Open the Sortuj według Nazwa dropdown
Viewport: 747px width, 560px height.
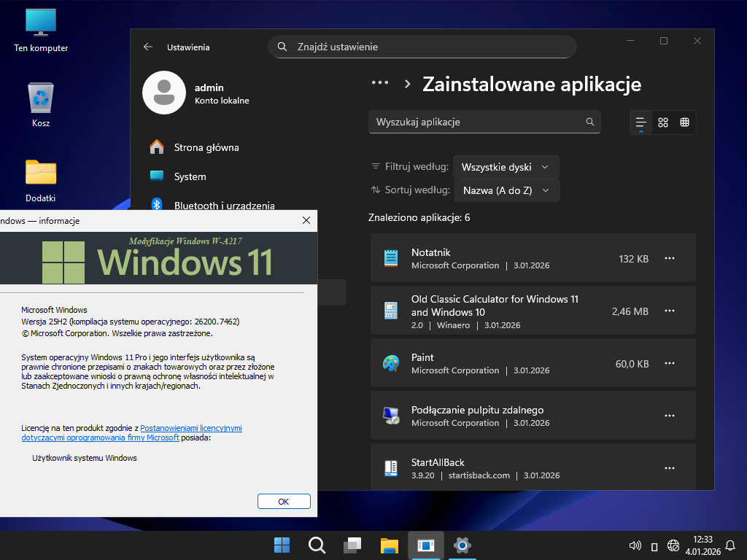[506, 190]
